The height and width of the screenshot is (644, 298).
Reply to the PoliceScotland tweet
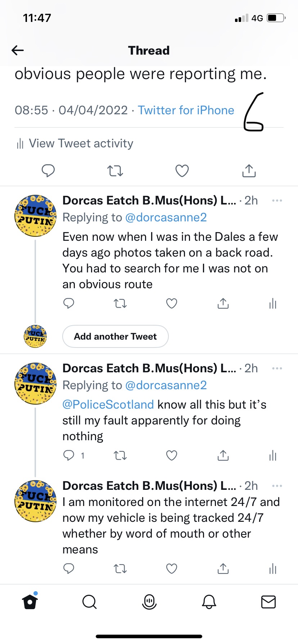[69, 455]
